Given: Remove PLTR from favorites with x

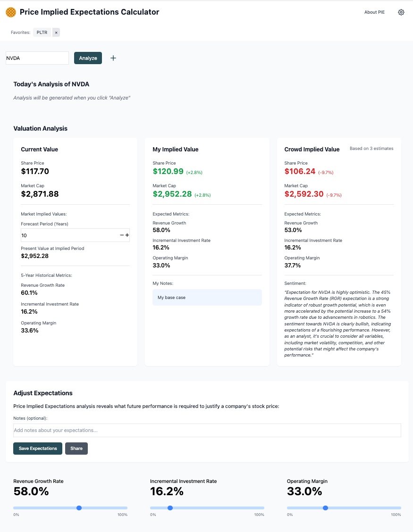Looking at the screenshot, I should coord(56,33).
